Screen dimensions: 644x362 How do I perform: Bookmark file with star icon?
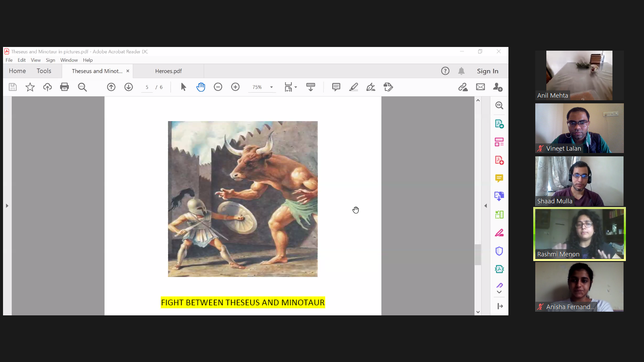(x=30, y=87)
